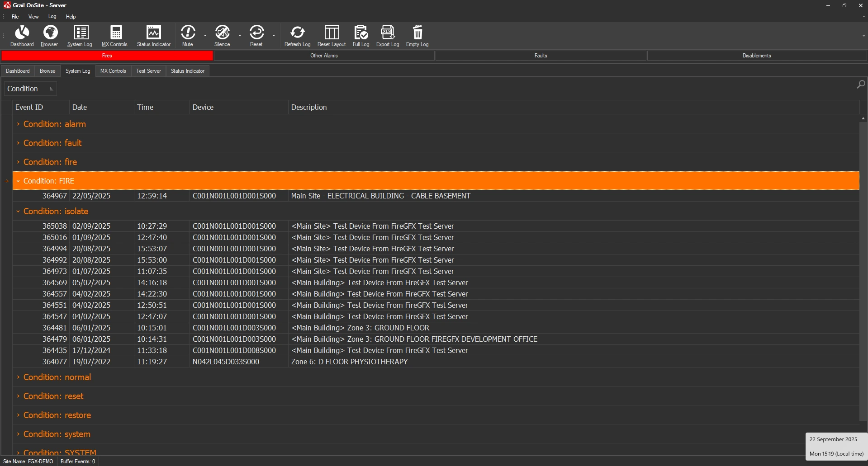Open the Dashboard toolbar icon
The width and height of the screenshot is (868, 466).
(22, 36)
